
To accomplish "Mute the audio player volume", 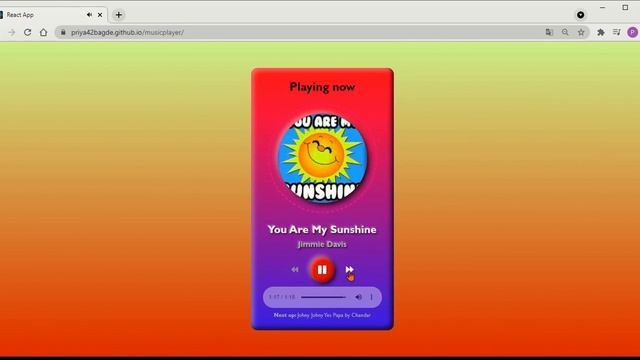I will pyautogui.click(x=358, y=297).
